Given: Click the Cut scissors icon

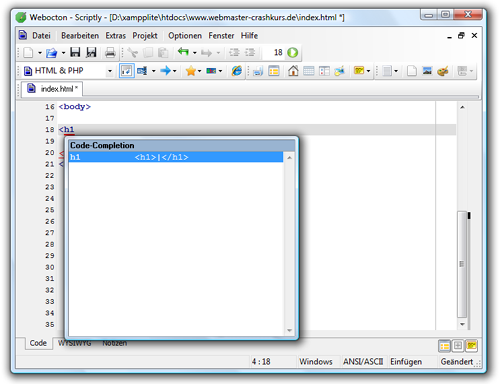Looking at the screenshot, I should 133,53.
